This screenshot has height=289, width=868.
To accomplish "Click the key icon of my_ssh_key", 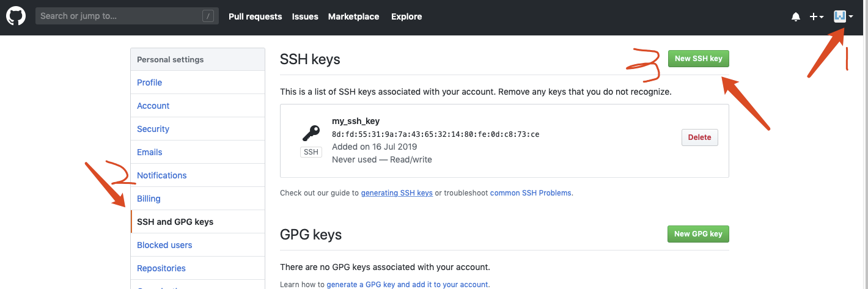I will [311, 133].
